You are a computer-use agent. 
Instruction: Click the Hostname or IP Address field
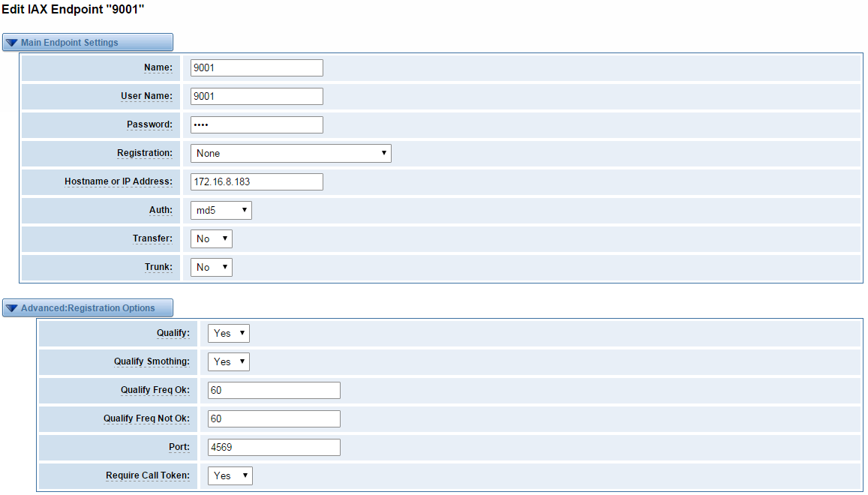point(257,181)
